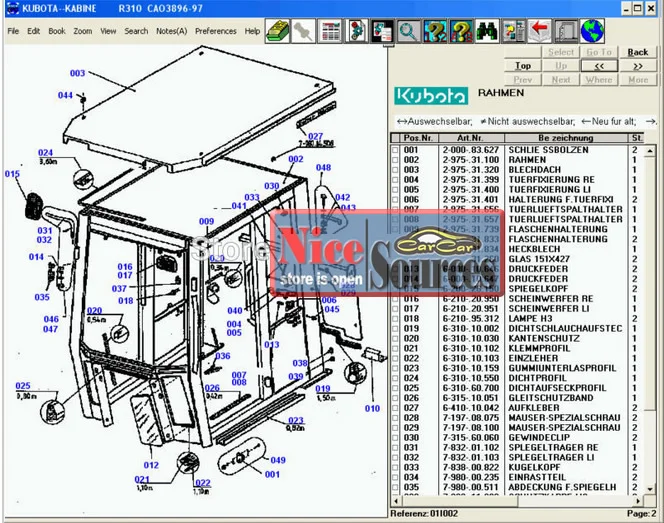Tick checkbox for row 033 KUGELKOPF
Viewport: 664px width, 523px height.
[395, 468]
